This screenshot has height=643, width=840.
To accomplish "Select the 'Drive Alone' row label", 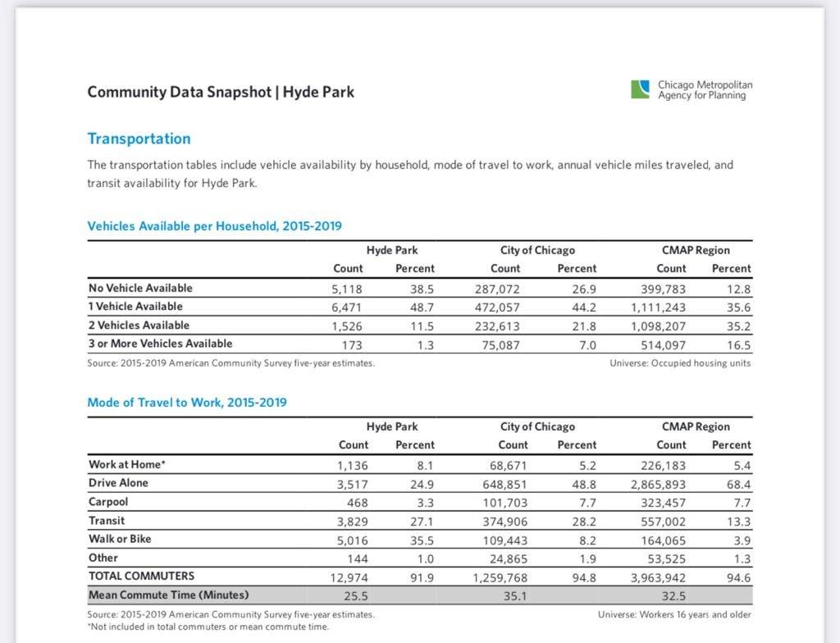I will pos(118,483).
